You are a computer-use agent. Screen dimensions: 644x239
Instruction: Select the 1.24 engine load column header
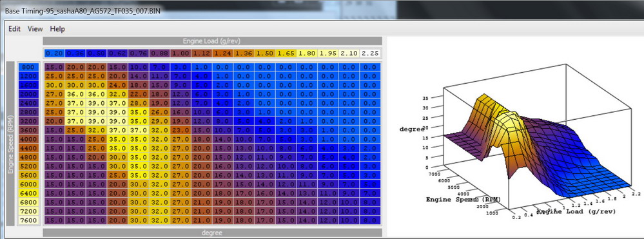[x=222, y=53]
